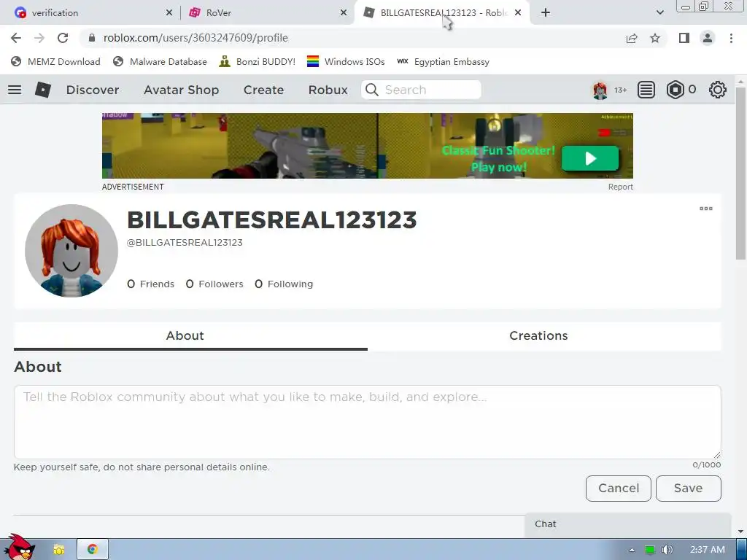The height and width of the screenshot is (560, 747).
Task: Click the @BILLGATESREAL123123 username text
Action: (185, 243)
